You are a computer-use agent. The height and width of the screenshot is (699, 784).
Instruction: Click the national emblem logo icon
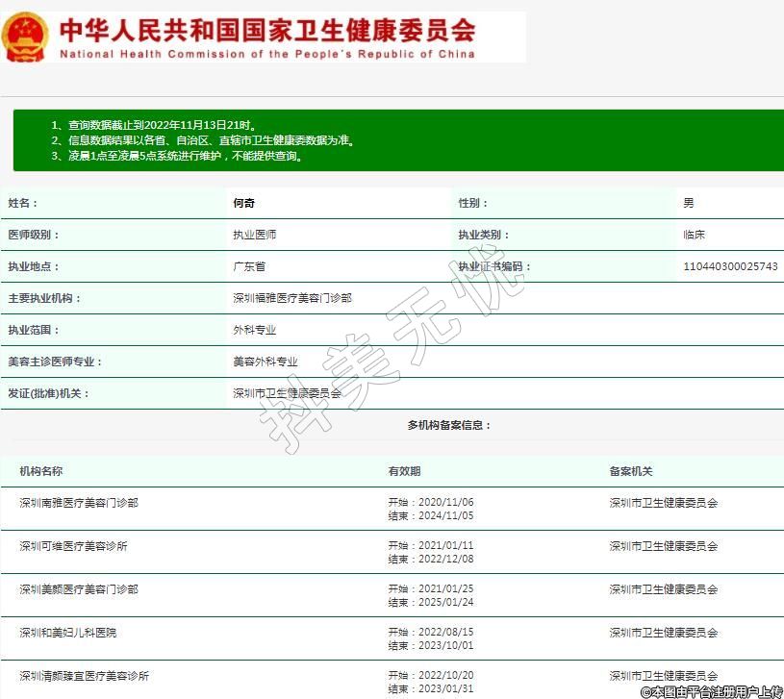click(26, 37)
